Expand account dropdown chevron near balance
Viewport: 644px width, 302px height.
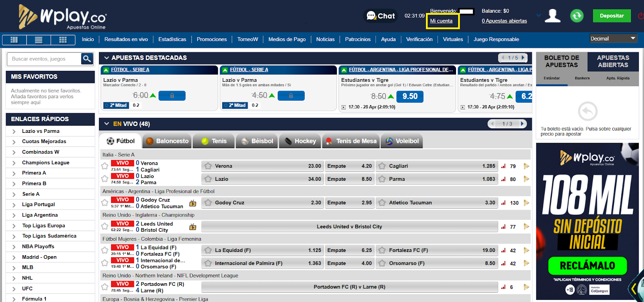pyautogui.click(x=539, y=16)
